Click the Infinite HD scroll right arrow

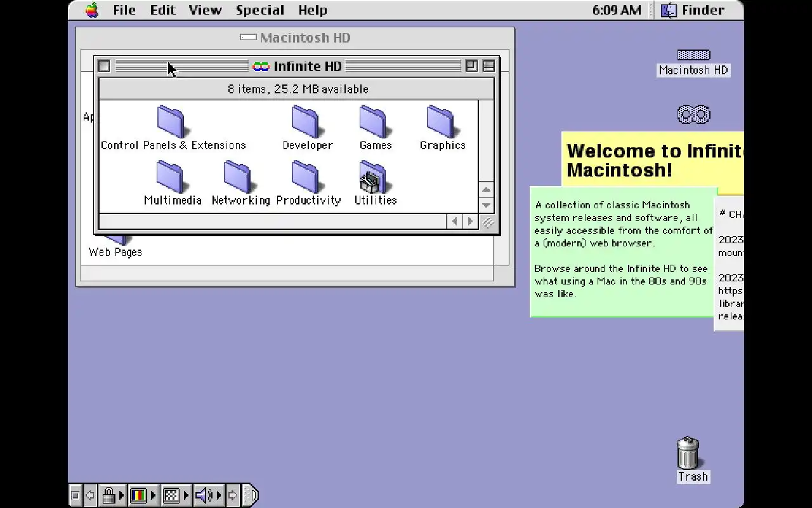(x=470, y=222)
